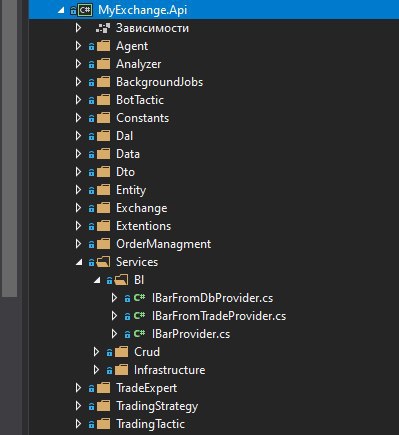The height and width of the screenshot is (435, 399).
Task: Select IBarProvider.cs file name
Action: click(x=191, y=334)
